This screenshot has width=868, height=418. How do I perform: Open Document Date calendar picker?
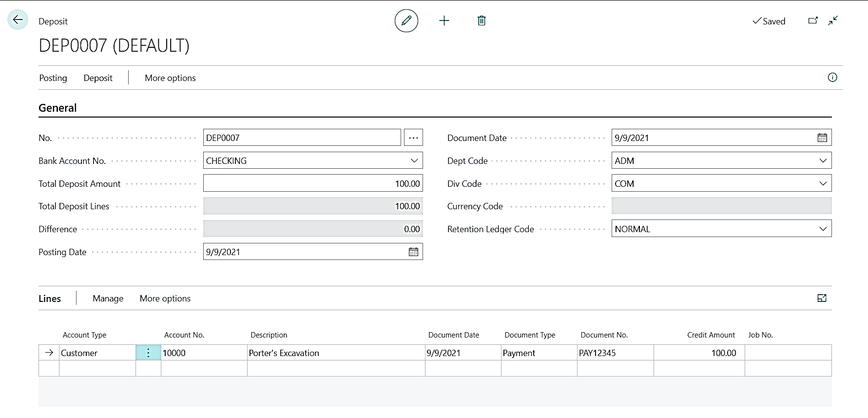[822, 138]
